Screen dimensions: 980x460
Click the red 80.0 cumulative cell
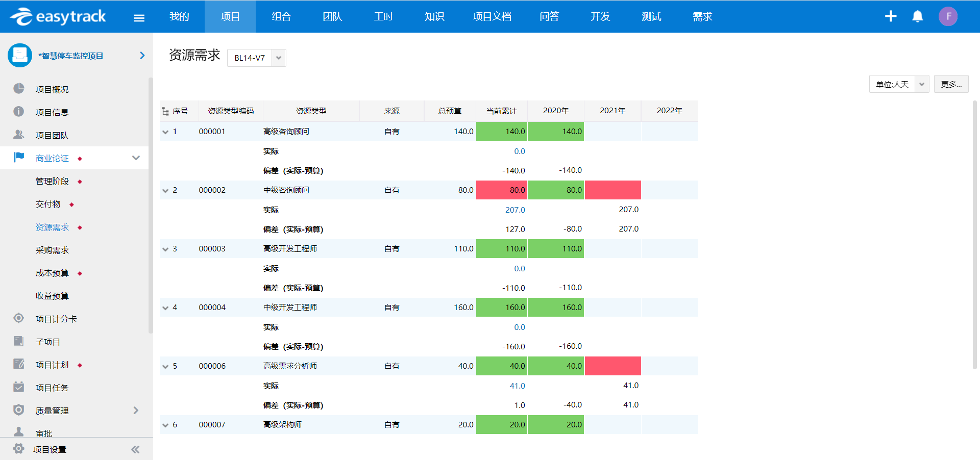(502, 190)
